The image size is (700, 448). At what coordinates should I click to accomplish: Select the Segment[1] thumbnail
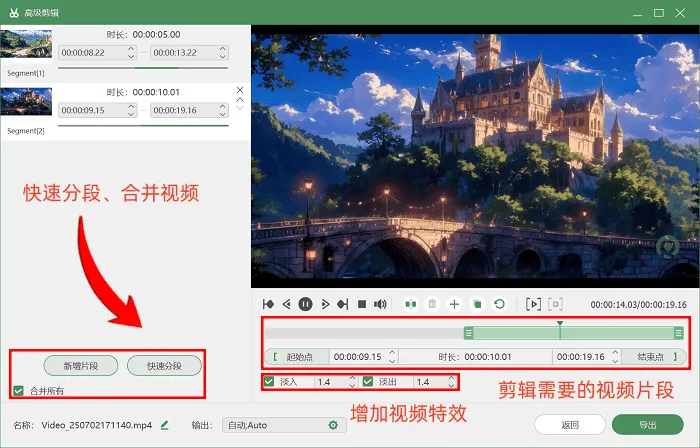[x=26, y=44]
